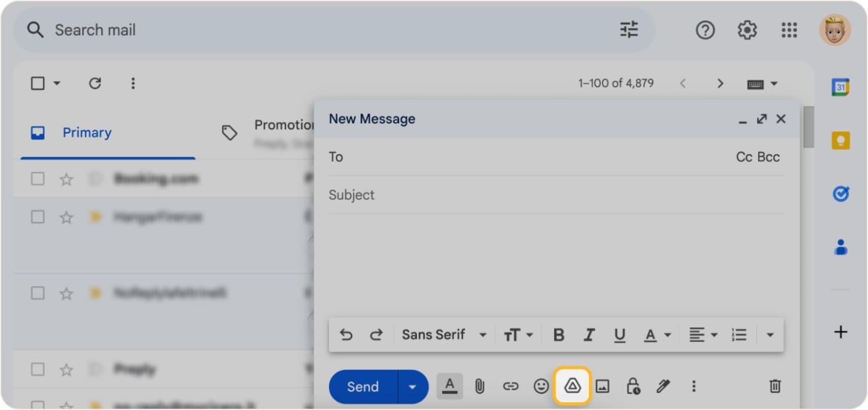Insert a link into the email
The width and height of the screenshot is (868, 410).
click(510, 386)
